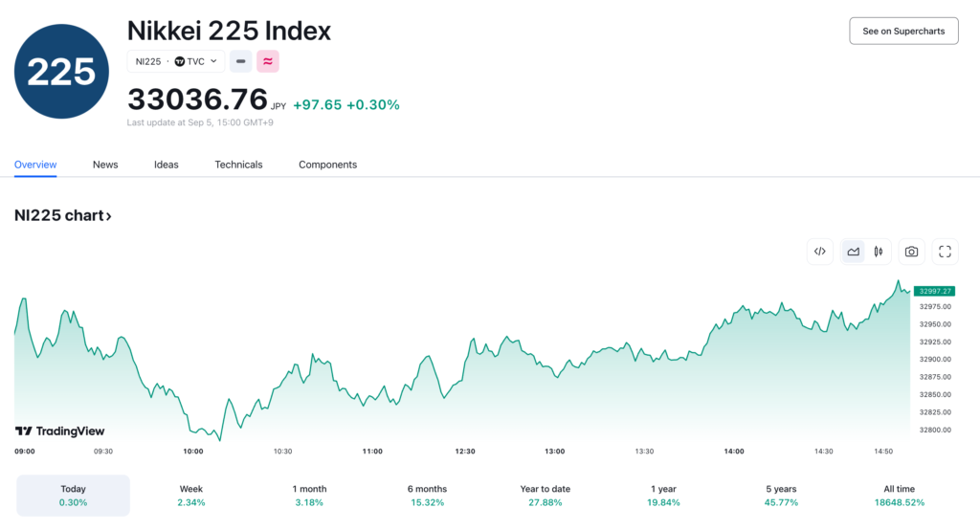Image resolution: width=980 pixels, height=530 pixels.
Task: Click the grey dash market status badge
Action: click(x=240, y=61)
